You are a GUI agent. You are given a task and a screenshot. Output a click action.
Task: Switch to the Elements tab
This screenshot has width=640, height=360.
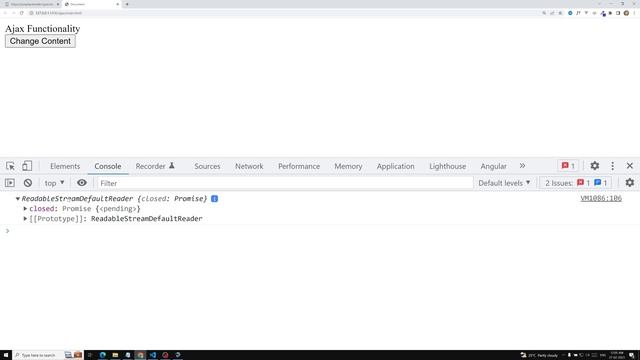pyautogui.click(x=65, y=166)
